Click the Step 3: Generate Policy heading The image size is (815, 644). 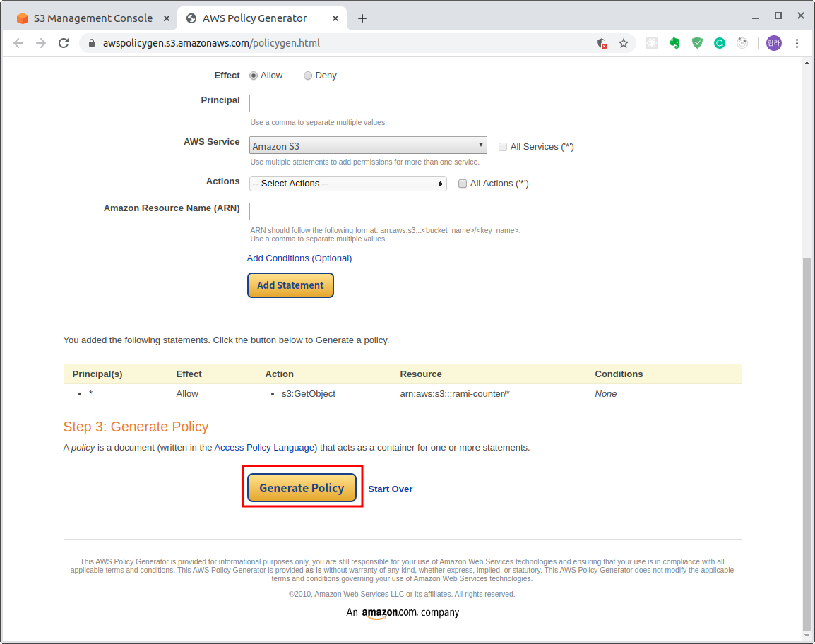[136, 427]
